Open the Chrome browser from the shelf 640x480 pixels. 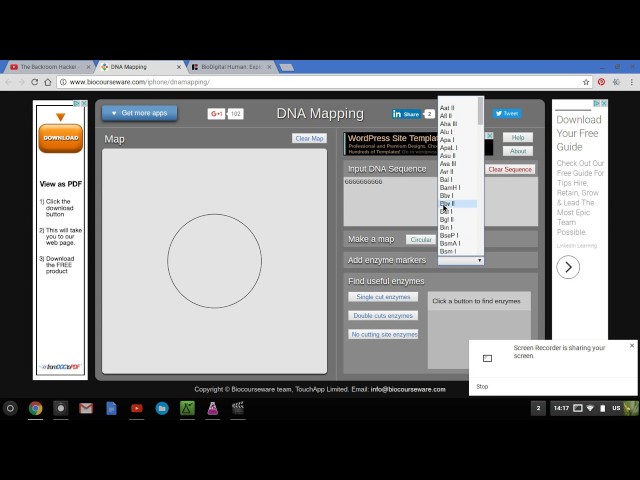(36, 408)
